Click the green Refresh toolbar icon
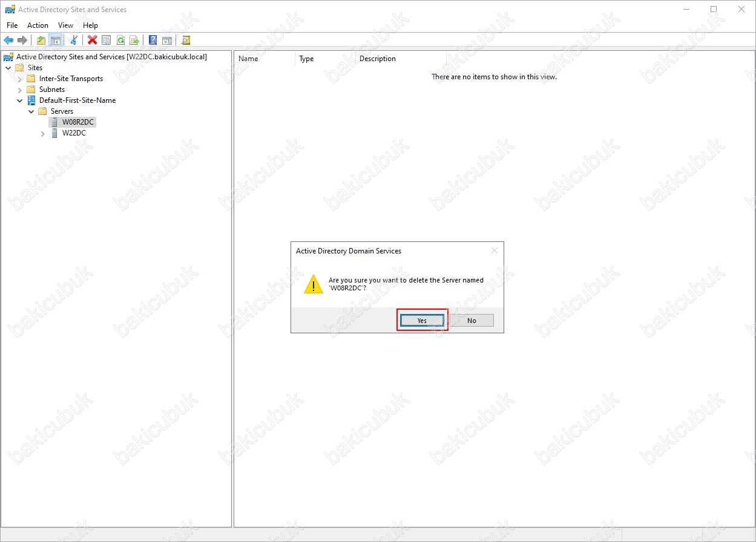This screenshot has width=756, height=542. tap(120, 41)
